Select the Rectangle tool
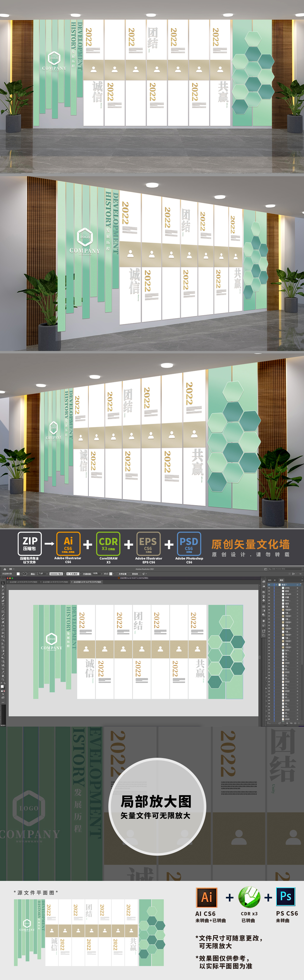The image size is (304, 980). pos(3,612)
